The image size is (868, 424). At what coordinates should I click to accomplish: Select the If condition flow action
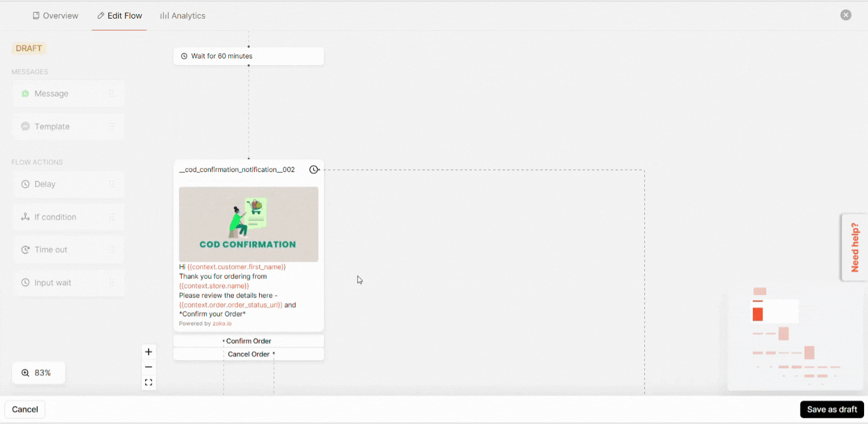[x=69, y=217]
